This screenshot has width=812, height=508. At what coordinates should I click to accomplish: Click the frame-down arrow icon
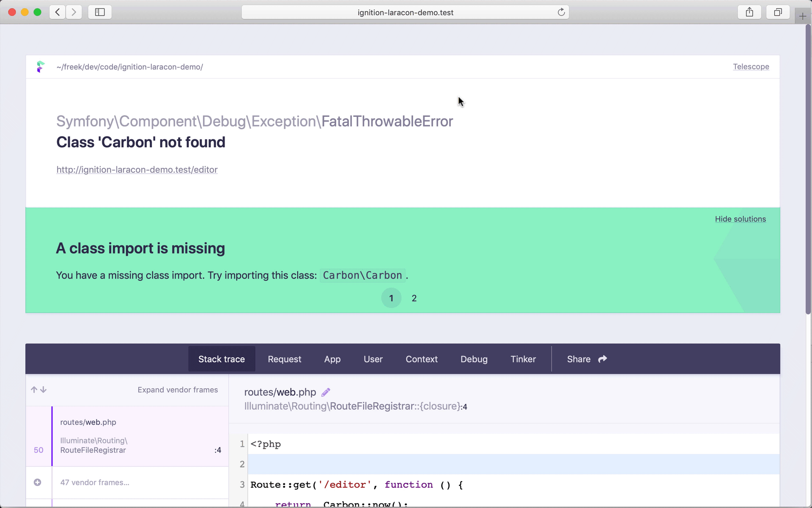[43, 389]
